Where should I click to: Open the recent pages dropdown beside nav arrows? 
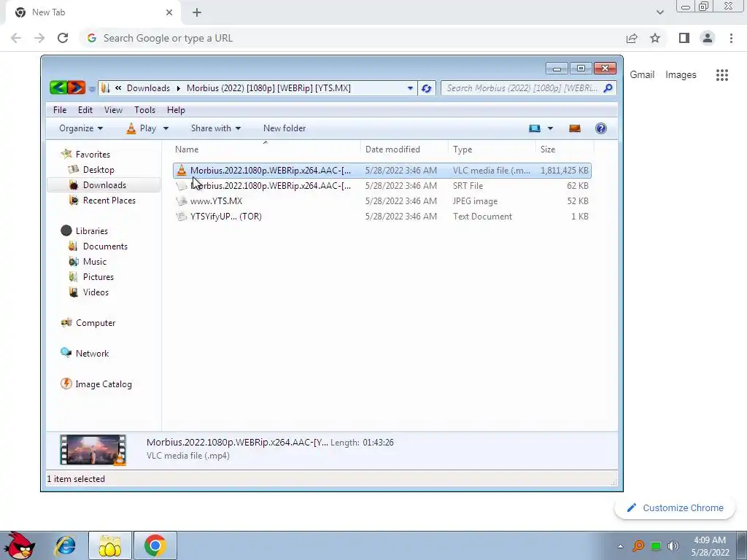[x=91, y=88]
